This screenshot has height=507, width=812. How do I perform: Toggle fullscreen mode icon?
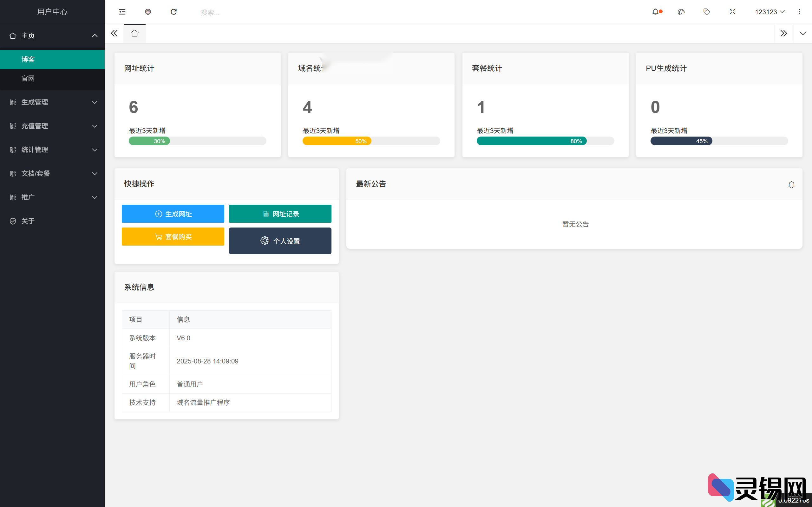pos(732,12)
